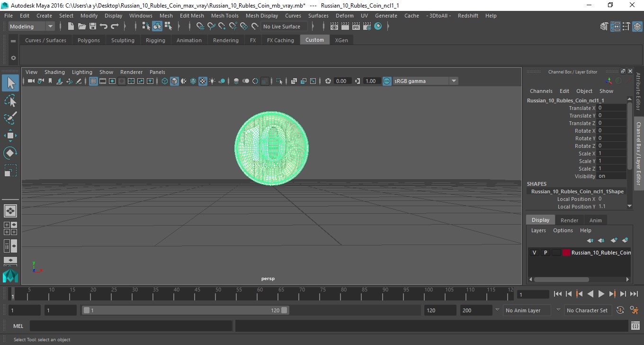Click the viewport Select Camera icon
The image size is (644, 345).
[x=31, y=81]
